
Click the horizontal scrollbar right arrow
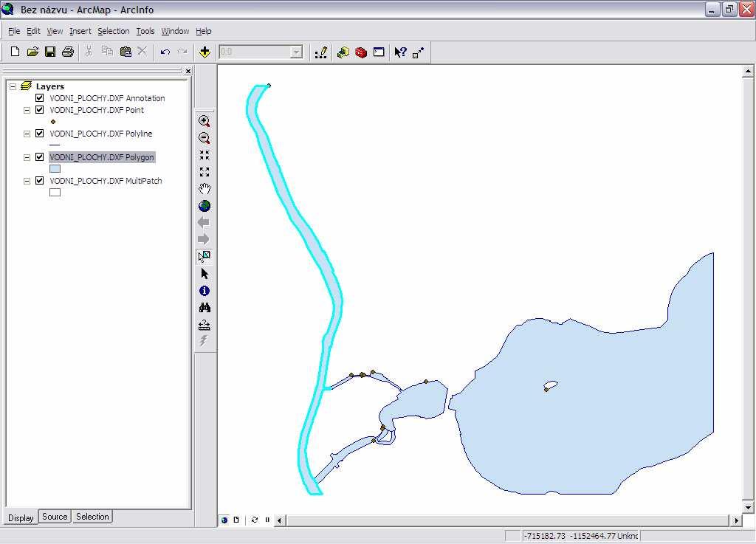coord(736,520)
